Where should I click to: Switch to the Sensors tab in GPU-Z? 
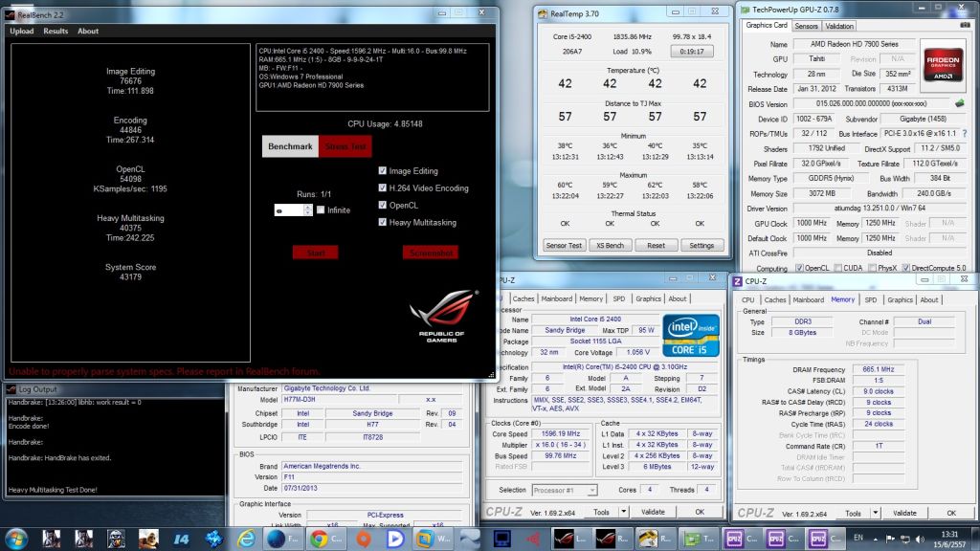806,26
